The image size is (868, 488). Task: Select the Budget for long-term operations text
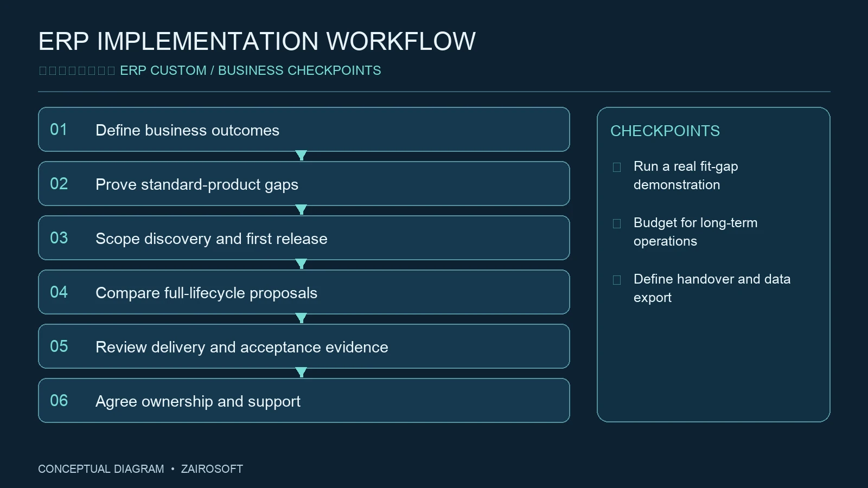pos(695,232)
